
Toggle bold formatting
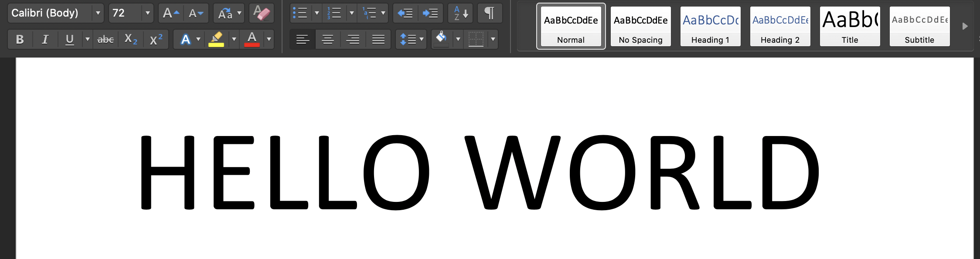pos(20,39)
